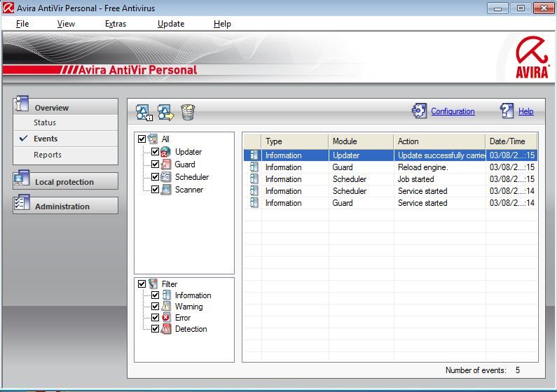Click Avira icon in the title bar
Viewport: 557px width, 392px height.
pyautogui.click(x=8, y=8)
